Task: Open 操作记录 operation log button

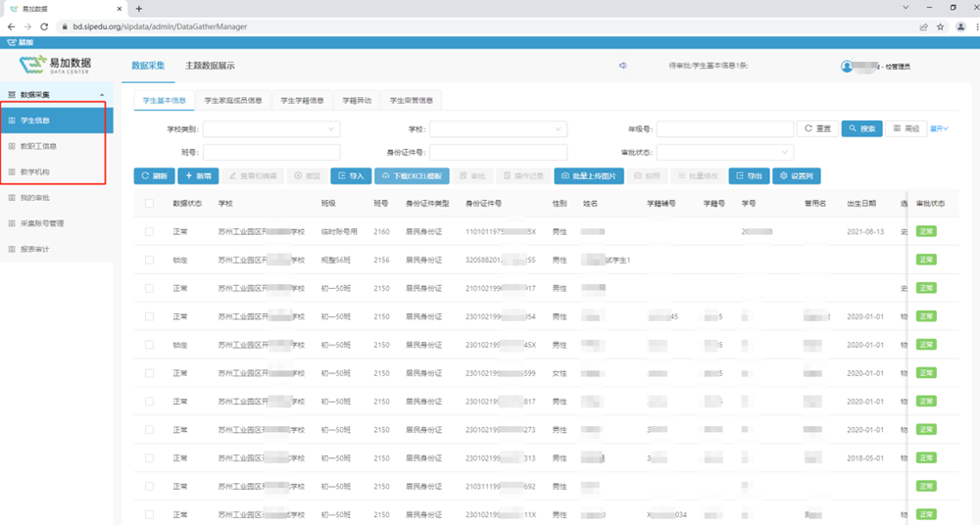Action: coord(523,176)
